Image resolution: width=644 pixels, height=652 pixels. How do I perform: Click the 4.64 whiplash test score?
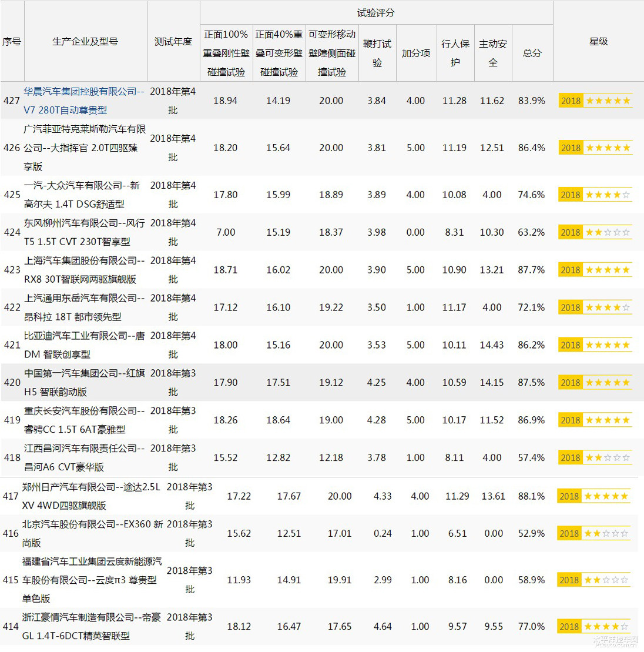[x=383, y=626]
